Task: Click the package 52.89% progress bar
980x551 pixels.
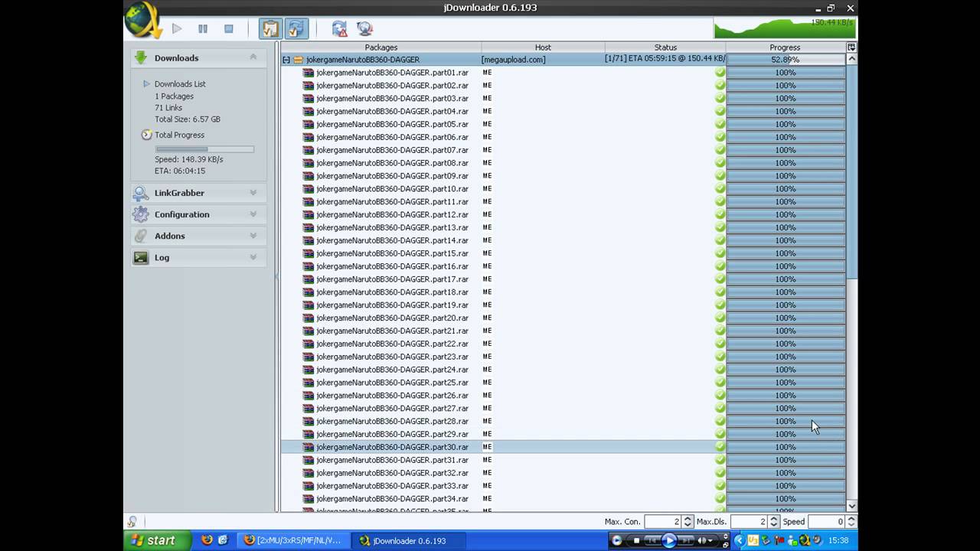Action: pos(786,60)
